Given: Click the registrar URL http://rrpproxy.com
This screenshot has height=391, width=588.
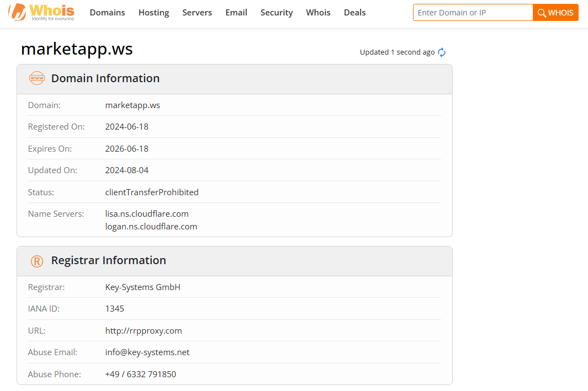Looking at the screenshot, I should pyautogui.click(x=144, y=331).
